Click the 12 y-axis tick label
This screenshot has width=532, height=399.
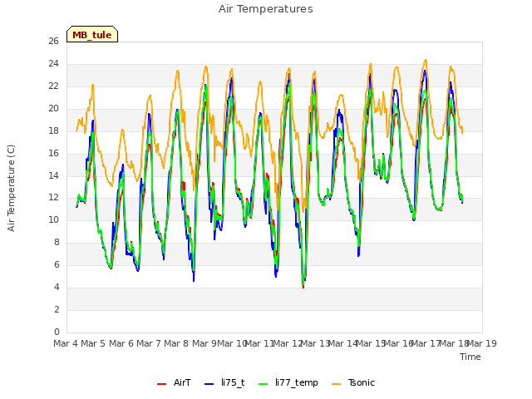53,198
